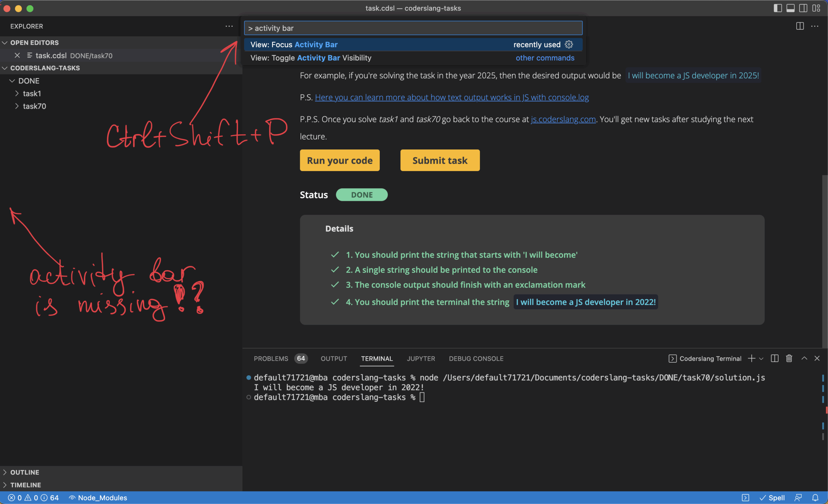Click the kill terminal trash icon
This screenshot has height=504, width=828.
789,358
